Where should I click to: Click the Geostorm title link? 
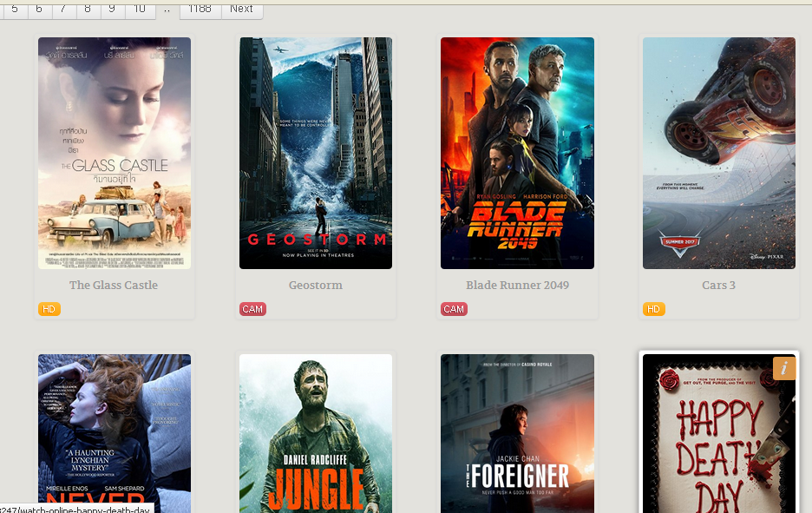tap(316, 285)
